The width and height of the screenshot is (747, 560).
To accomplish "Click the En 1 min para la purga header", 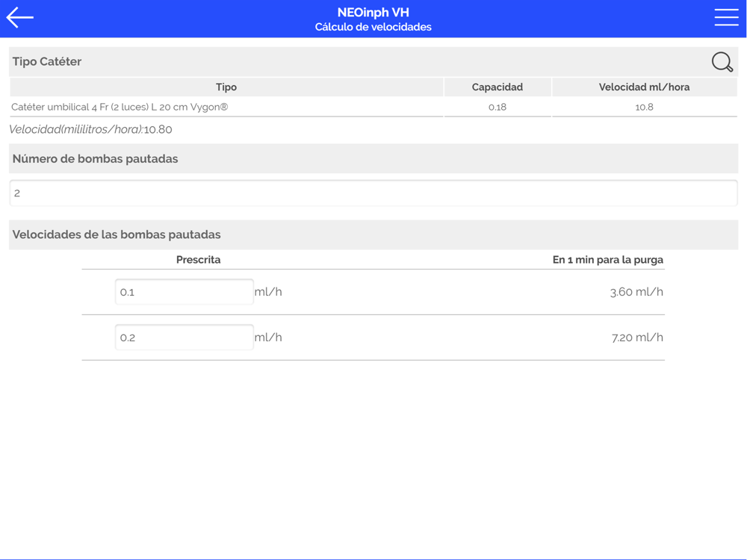I will [607, 260].
